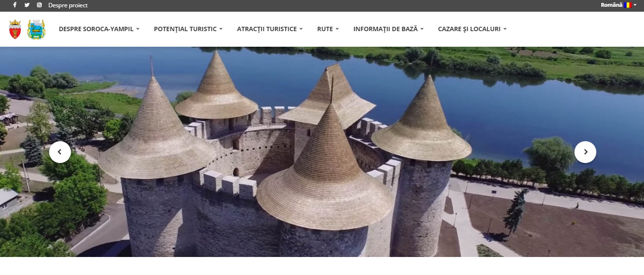Click the chevron next to Rute

click(337, 29)
